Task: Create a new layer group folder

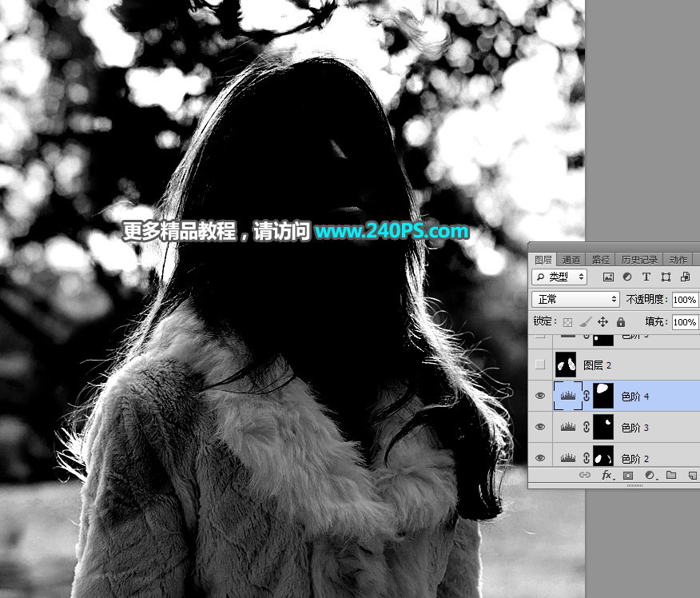Action: point(671,475)
